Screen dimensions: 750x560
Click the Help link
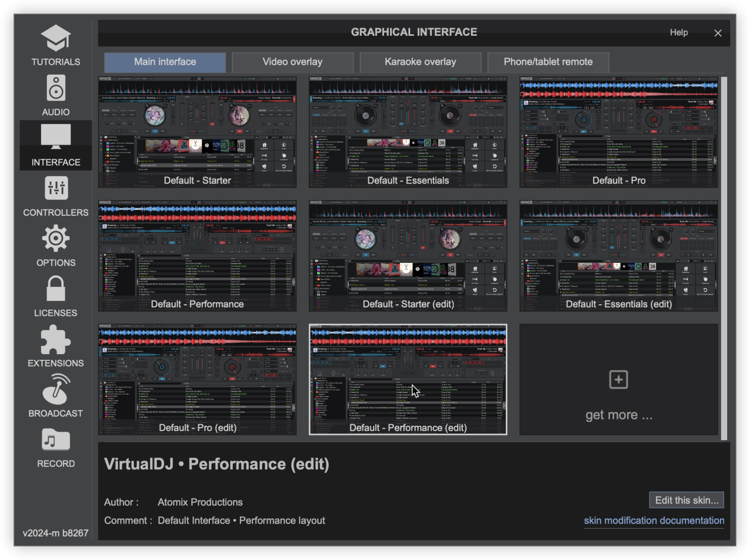coord(678,33)
